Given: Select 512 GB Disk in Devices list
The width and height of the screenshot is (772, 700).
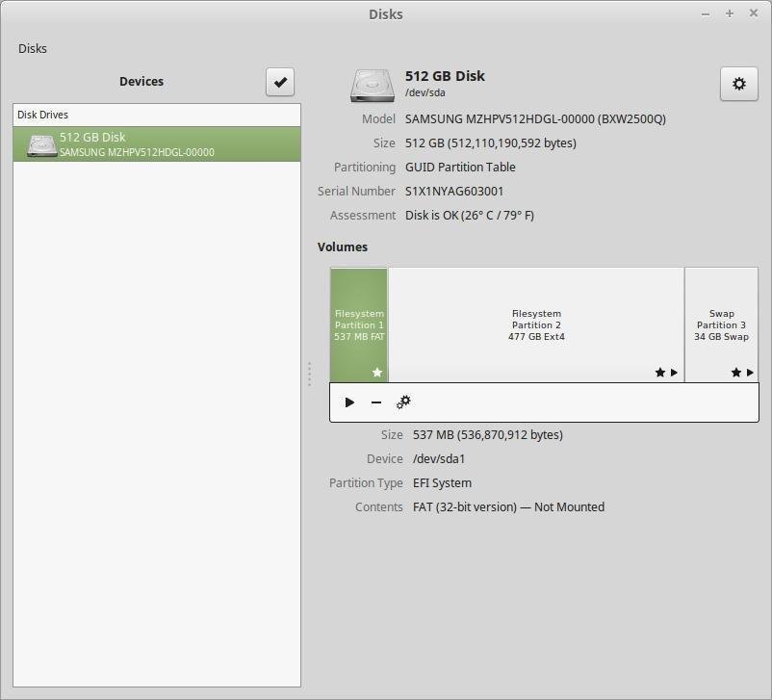Looking at the screenshot, I should click(157, 143).
